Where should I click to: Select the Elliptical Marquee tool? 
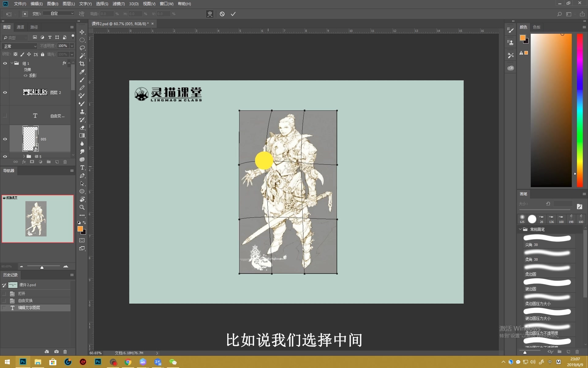click(82, 40)
